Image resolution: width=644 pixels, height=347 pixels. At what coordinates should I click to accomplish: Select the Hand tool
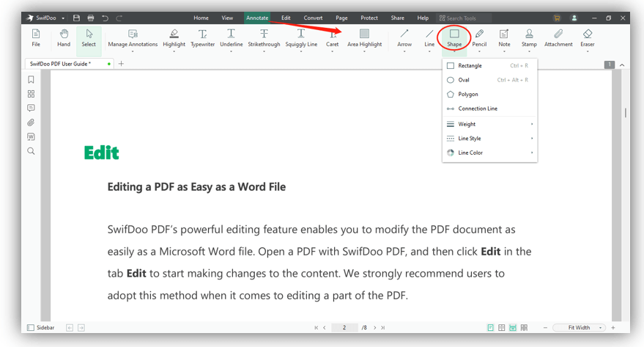click(x=64, y=38)
